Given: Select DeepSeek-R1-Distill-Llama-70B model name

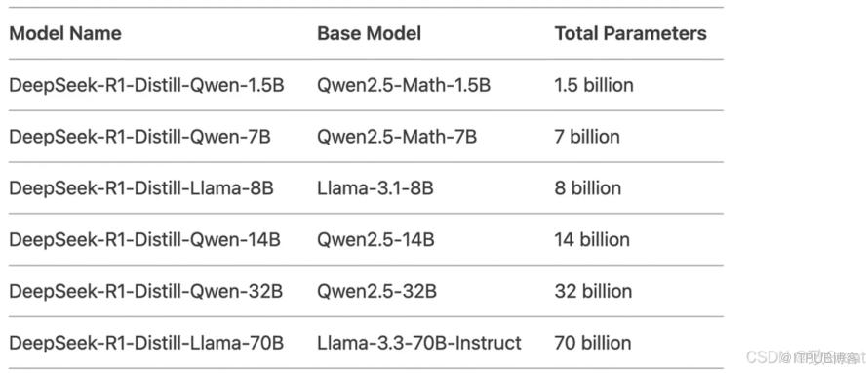Looking at the screenshot, I should pyautogui.click(x=146, y=343).
